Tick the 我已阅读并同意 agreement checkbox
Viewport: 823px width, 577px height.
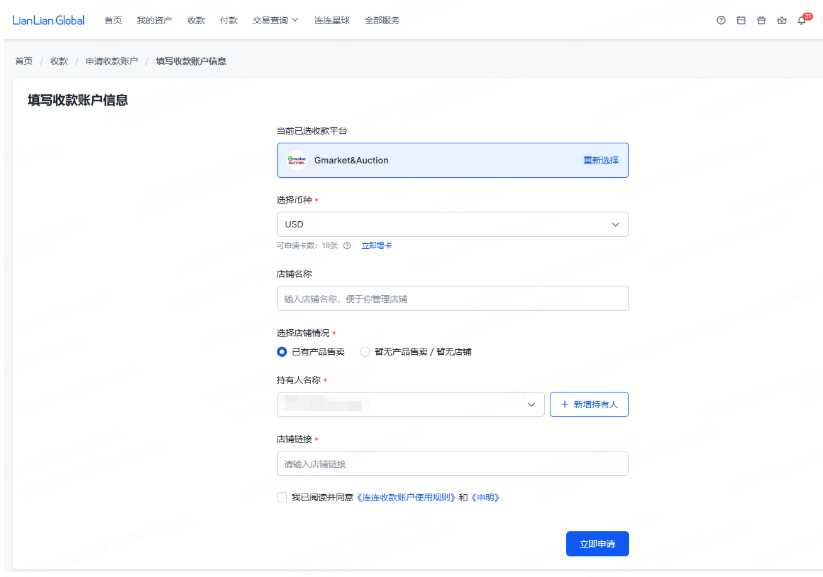(282, 497)
